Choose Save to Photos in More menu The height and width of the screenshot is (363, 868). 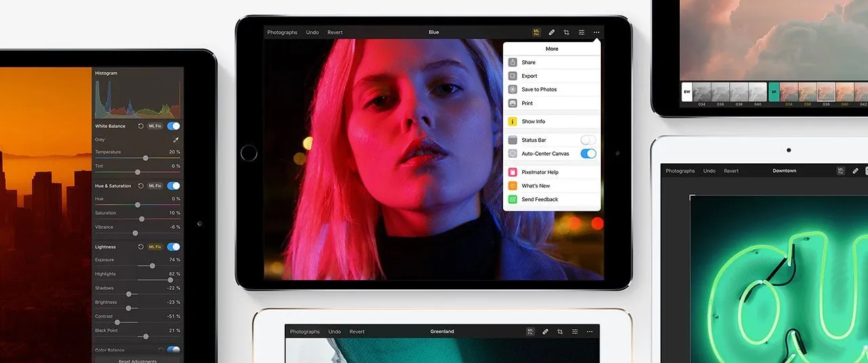click(x=552, y=89)
